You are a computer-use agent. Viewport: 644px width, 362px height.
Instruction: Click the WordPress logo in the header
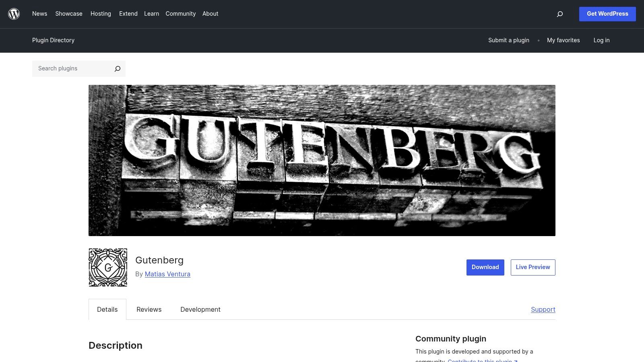(x=14, y=14)
